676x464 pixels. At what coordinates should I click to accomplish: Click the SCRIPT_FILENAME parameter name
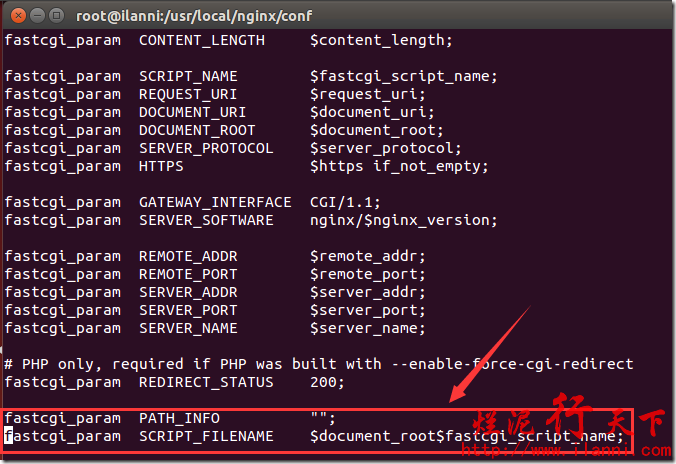206,436
